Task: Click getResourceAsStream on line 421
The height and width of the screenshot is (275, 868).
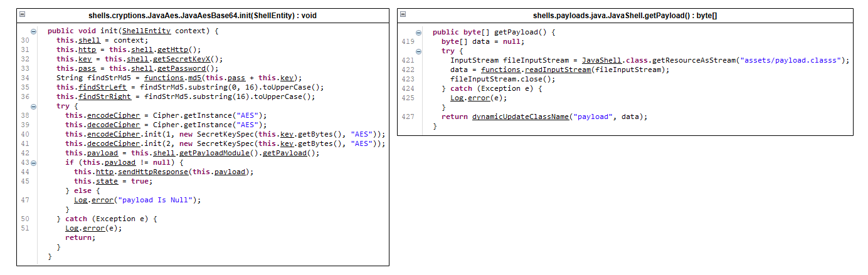Action: (695, 60)
